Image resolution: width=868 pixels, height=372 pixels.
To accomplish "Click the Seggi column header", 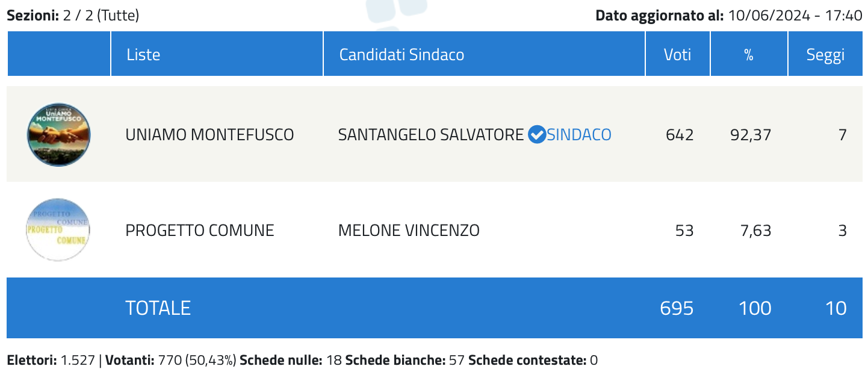I will point(825,55).
